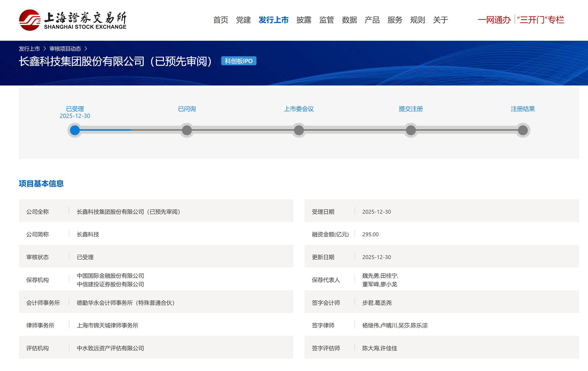This screenshot has height=371, width=588.
Task: Click the 已问询 stage marker dot
Action: click(187, 130)
